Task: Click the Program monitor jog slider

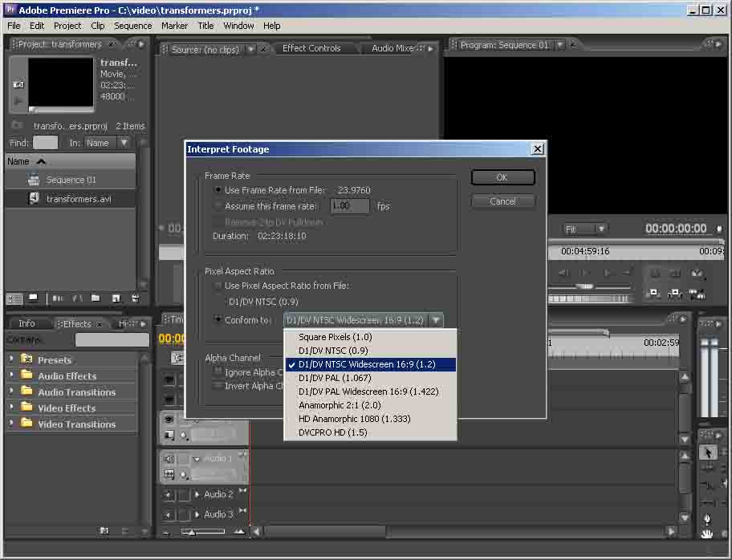Action: (589, 298)
